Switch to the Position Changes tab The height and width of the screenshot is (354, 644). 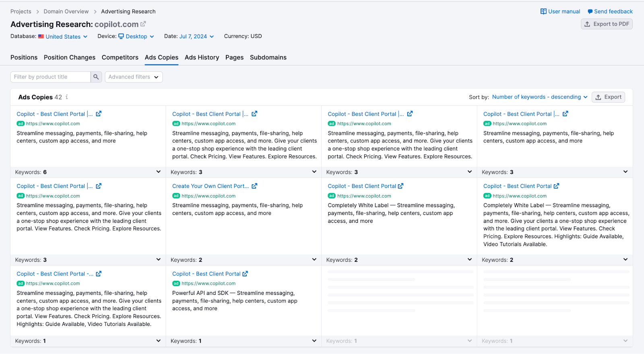(70, 58)
